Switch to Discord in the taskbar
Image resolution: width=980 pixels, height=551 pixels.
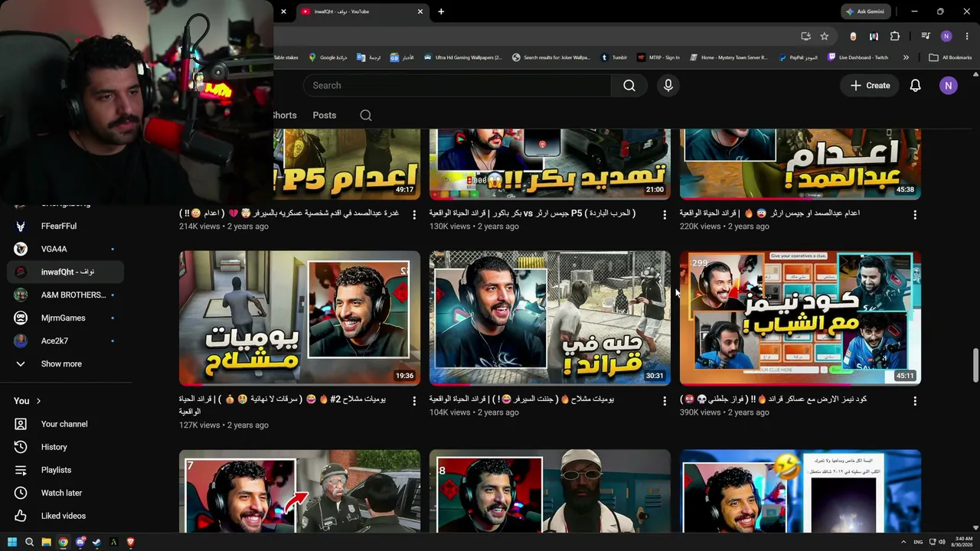point(80,542)
